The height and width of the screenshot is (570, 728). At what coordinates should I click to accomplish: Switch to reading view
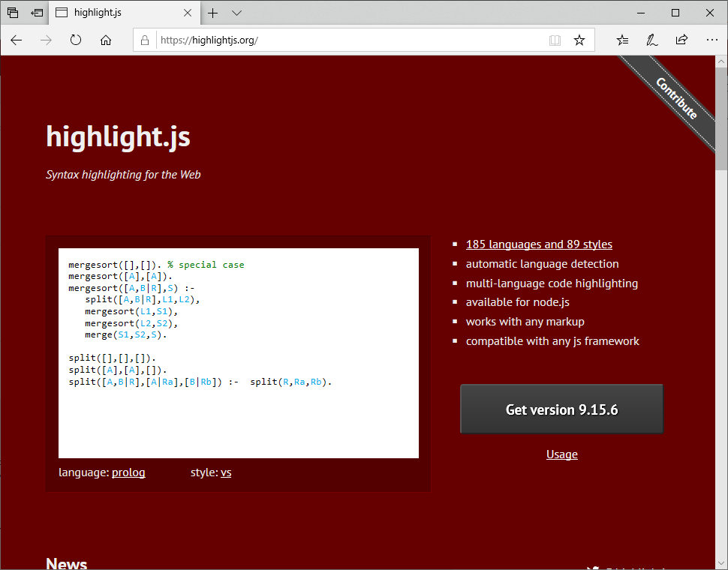point(555,40)
